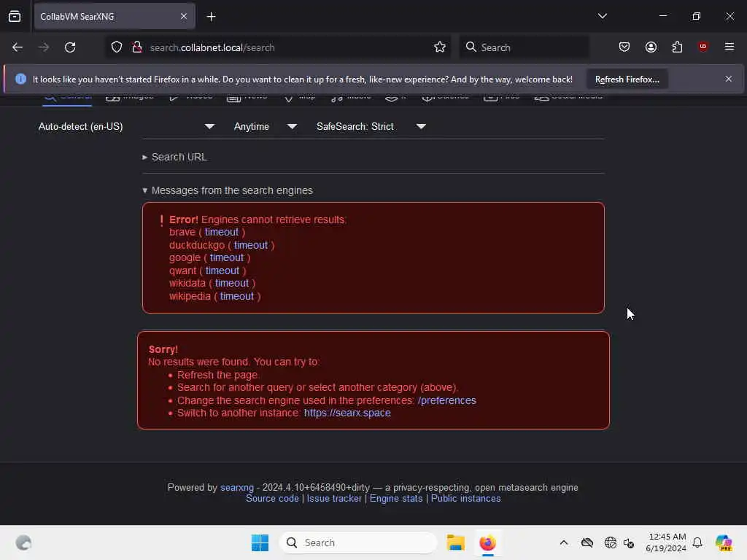
Task: Click the timeout link next to qwant
Action: [222, 271]
